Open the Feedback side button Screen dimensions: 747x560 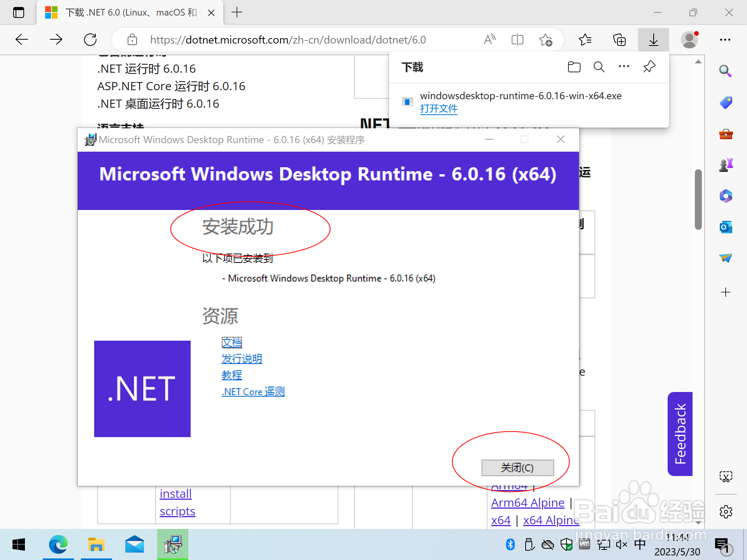pos(680,434)
